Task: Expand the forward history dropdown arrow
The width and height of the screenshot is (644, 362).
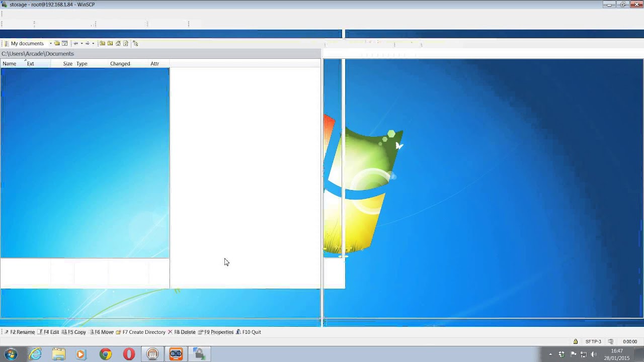Action: click(93, 43)
